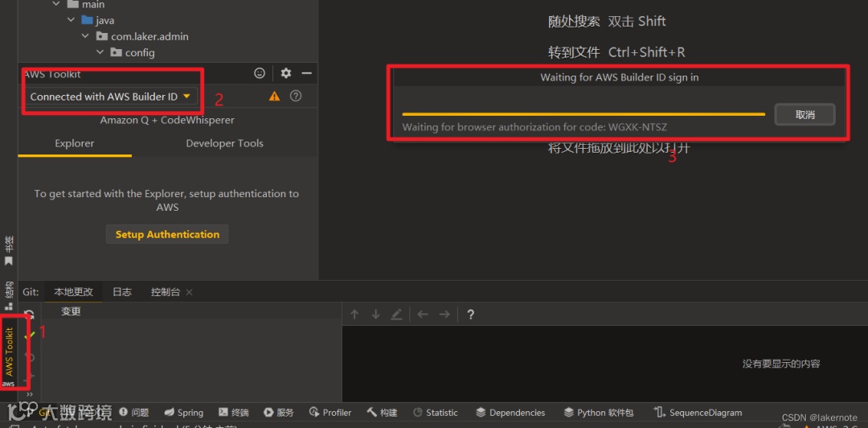Viewport: 868px width, 428px height.
Task: Click the authorization code WGXK-NTSZ text
Action: click(x=637, y=127)
